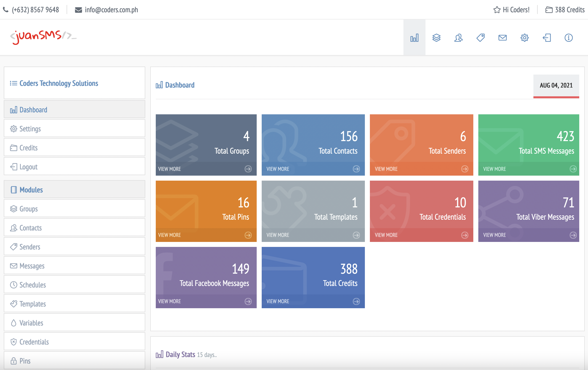Open contacts people icon in top navigation
The height and width of the screenshot is (370, 588).
tap(459, 38)
